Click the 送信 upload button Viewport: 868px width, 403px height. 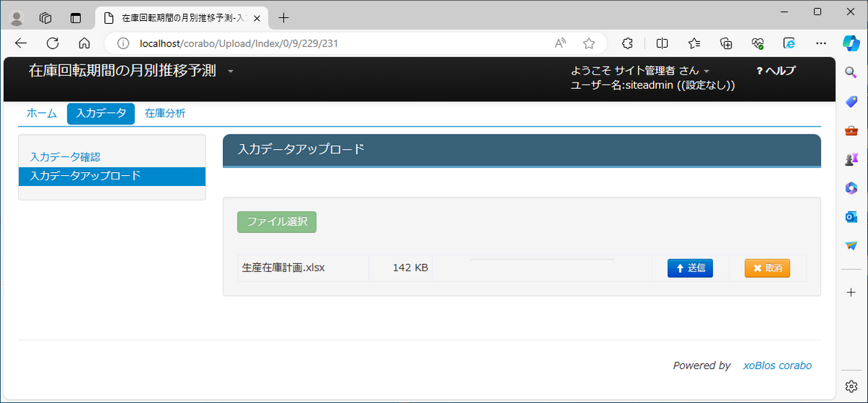(690, 268)
